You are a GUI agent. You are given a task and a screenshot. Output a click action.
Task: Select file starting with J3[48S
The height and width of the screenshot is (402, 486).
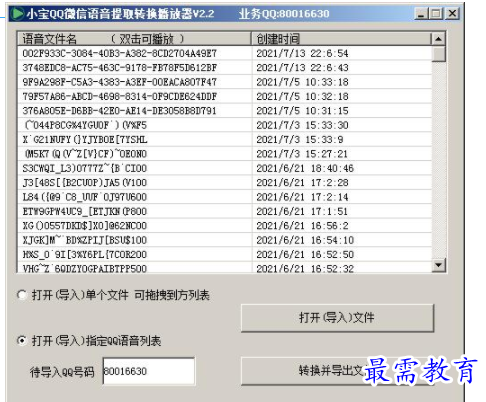click(x=85, y=182)
